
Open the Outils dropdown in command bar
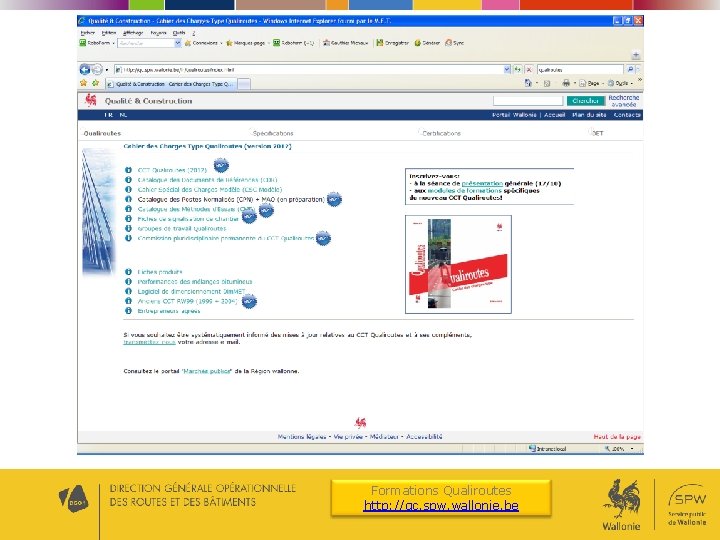click(620, 83)
